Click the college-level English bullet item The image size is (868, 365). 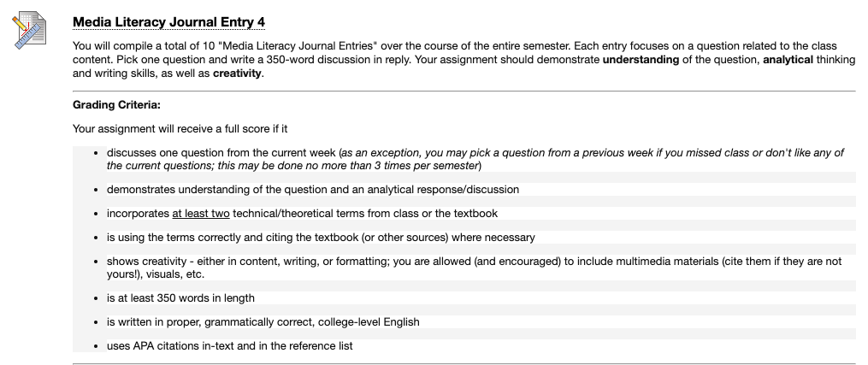[263, 322]
